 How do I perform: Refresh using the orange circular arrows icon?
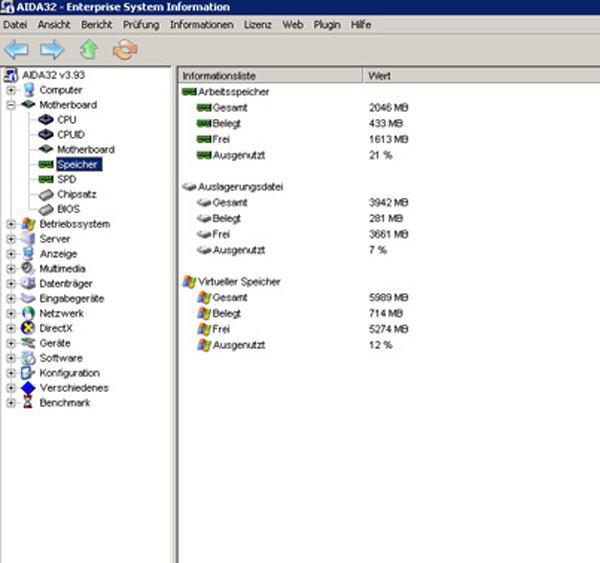[x=125, y=50]
